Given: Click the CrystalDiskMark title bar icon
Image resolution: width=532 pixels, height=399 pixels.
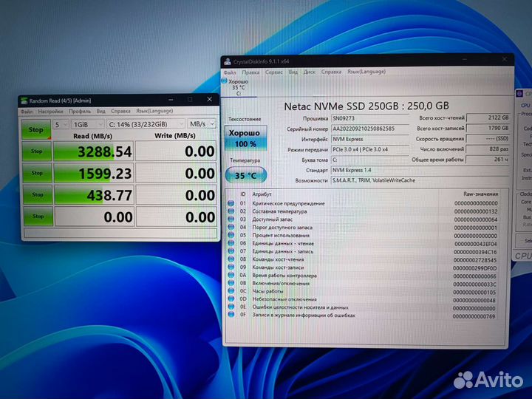Looking at the screenshot, I should tap(24, 100).
